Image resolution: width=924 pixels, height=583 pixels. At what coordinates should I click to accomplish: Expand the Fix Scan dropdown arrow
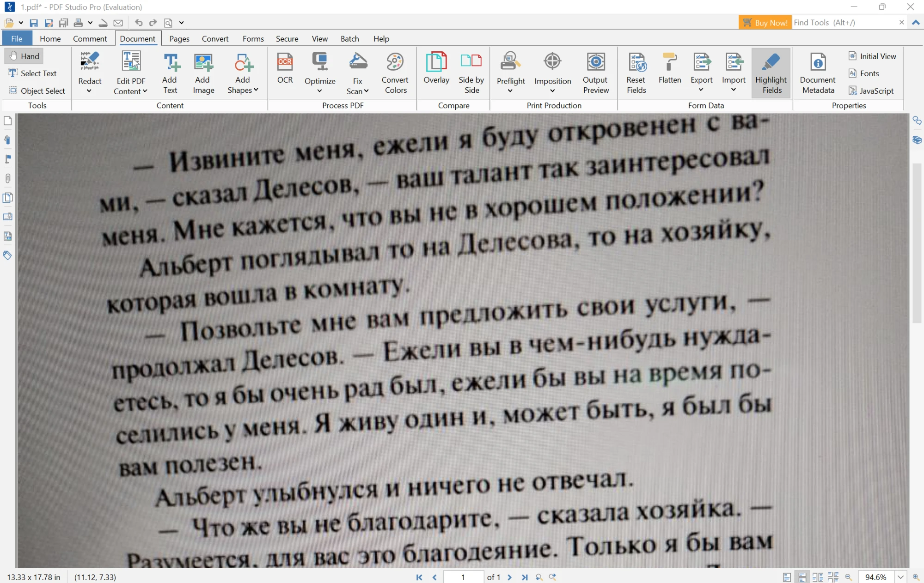pos(367,91)
